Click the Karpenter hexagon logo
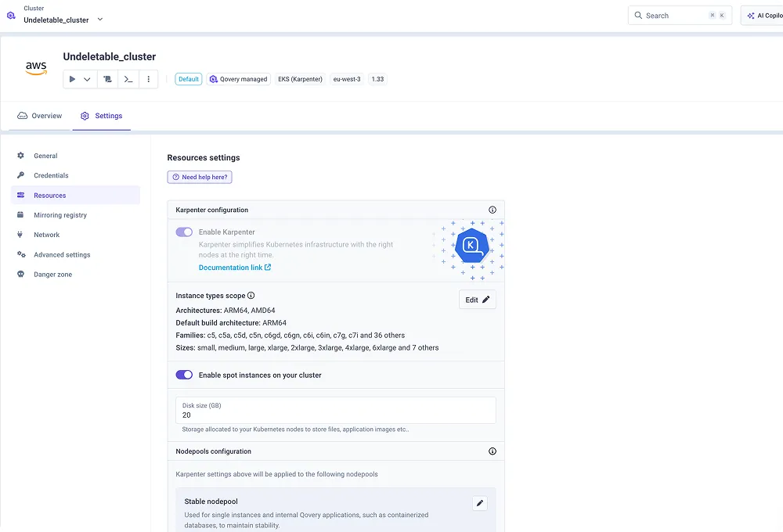Viewport: 783px width, 532px height. pyautogui.click(x=471, y=246)
